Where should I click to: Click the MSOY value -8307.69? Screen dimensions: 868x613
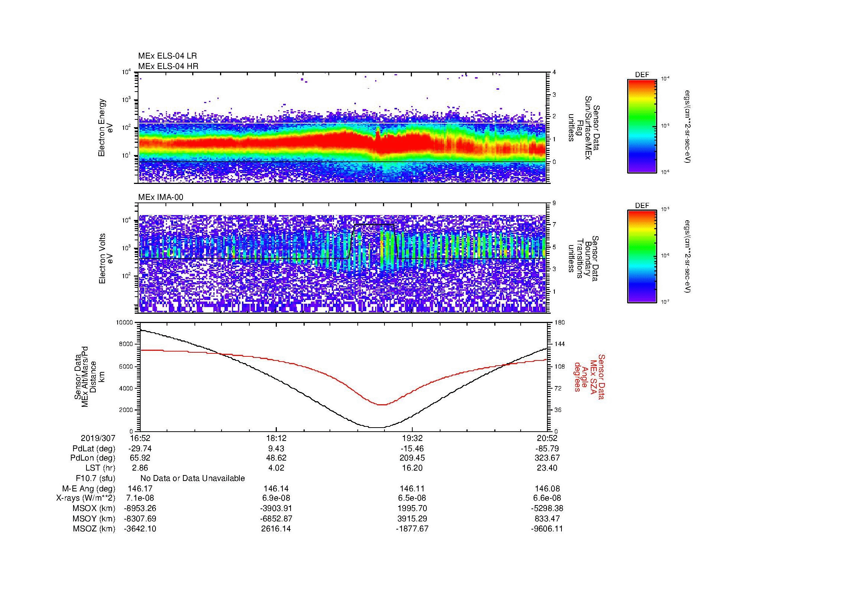pyautogui.click(x=140, y=518)
